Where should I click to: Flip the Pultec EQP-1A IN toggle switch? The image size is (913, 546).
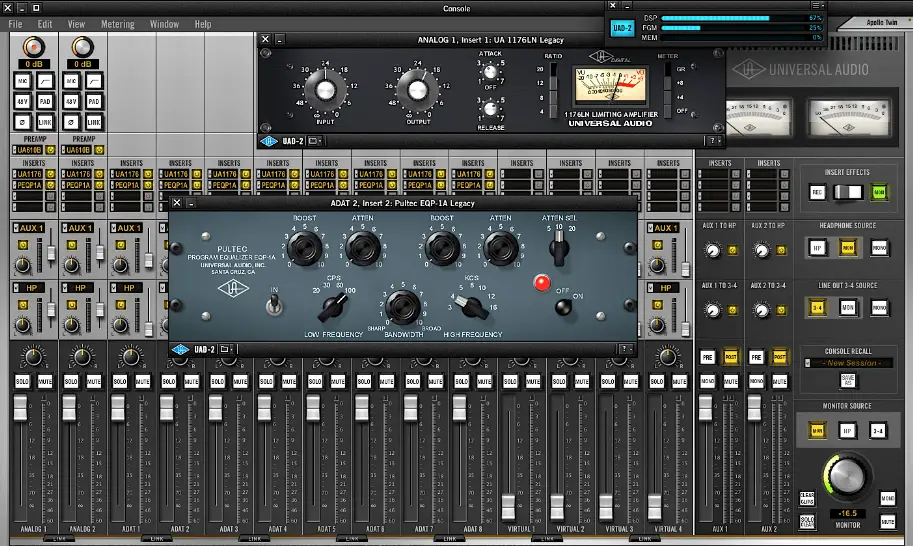pyautogui.click(x=274, y=304)
